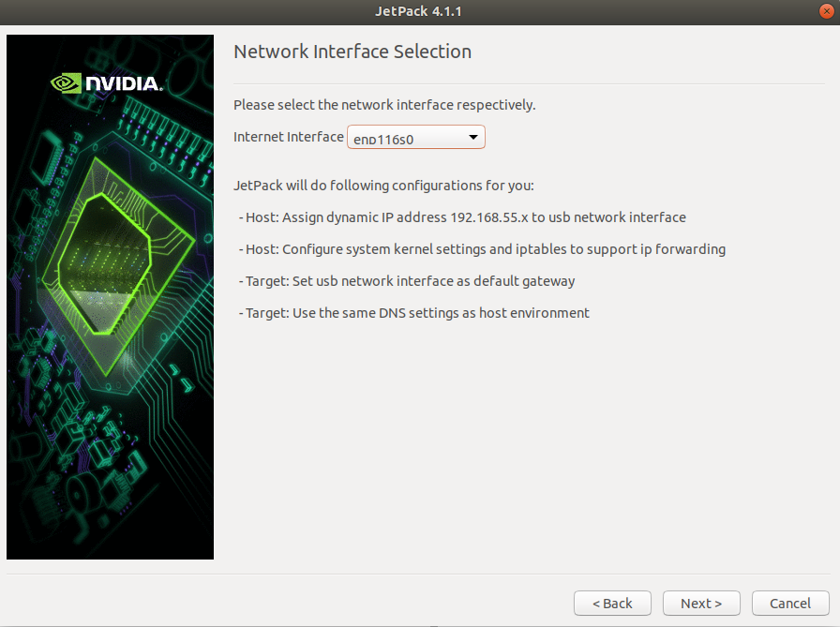
Task: Click the 'Internet Interface' label
Action: 288,137
